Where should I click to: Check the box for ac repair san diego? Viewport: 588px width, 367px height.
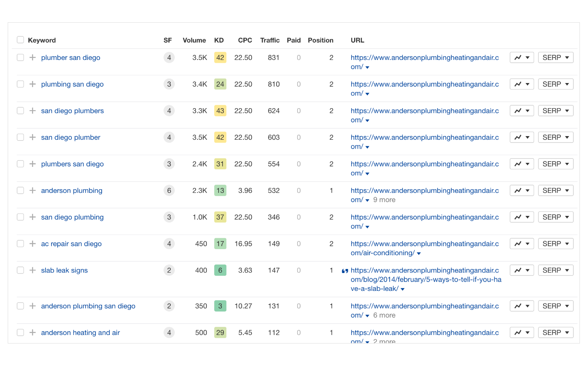pos(20,244)
